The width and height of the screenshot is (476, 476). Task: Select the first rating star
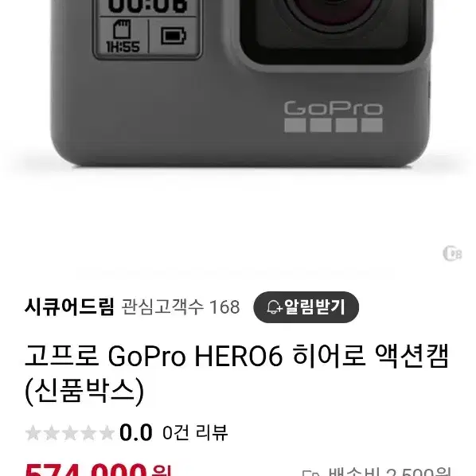(33, 433)
